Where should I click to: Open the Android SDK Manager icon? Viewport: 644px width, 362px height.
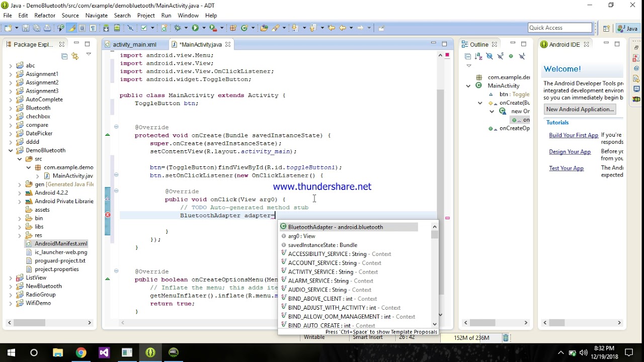(x=106, y=28)
